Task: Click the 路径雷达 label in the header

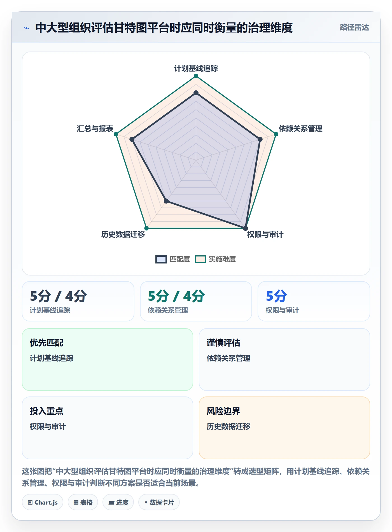Action: pyautogui.click(x=354, y=27)
